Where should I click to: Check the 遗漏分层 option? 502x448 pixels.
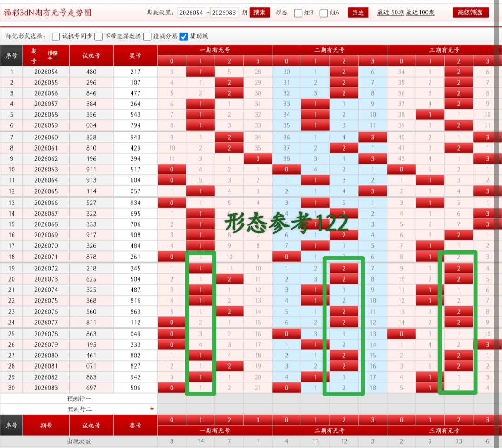click(x=147, y=36)
